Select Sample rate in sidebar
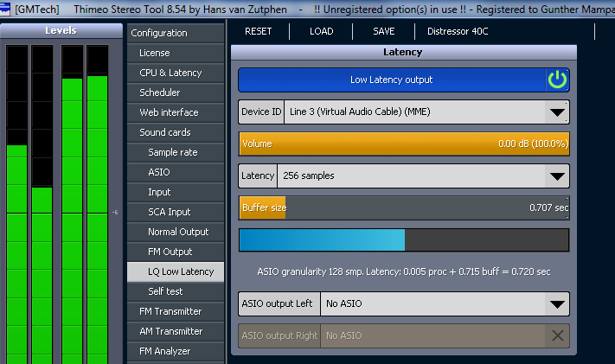The image size is (615, 364). pyautogui.click(x=176, y=152)
